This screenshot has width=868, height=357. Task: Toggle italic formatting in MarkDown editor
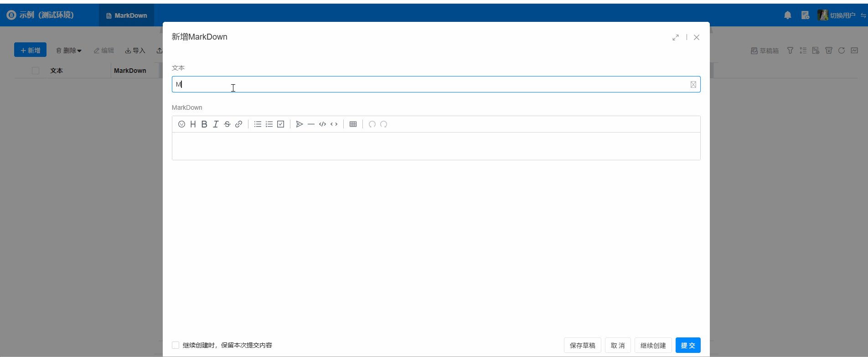216,124
